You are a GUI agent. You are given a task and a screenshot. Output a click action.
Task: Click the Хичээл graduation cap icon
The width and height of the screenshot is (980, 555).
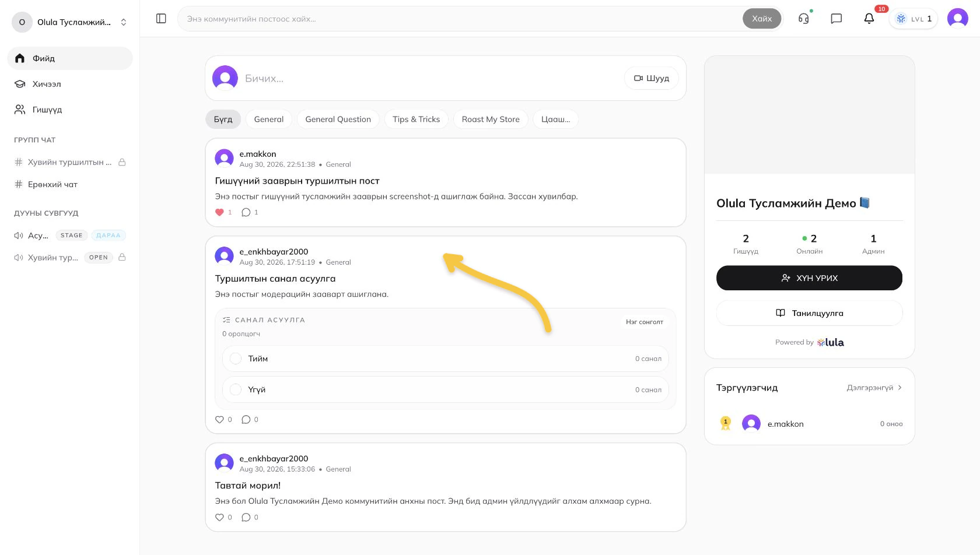[x=20, y=84]
